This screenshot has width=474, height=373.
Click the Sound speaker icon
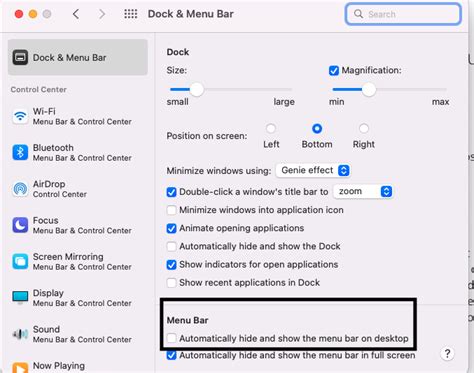click(20, 334)
